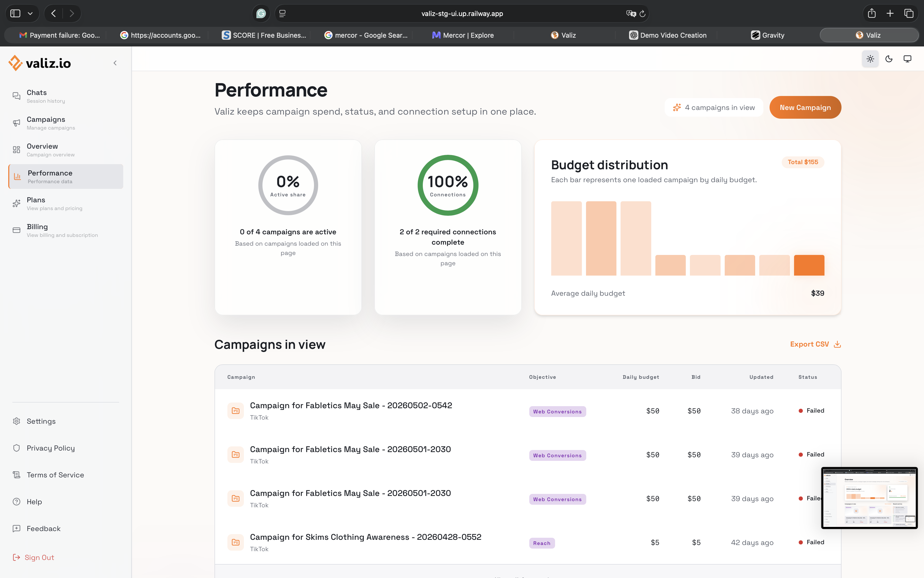The width and height of the screenshot is (924, 578).
Task: Switch to Demo Video Creation tab
Action: (x=668, y=35)
